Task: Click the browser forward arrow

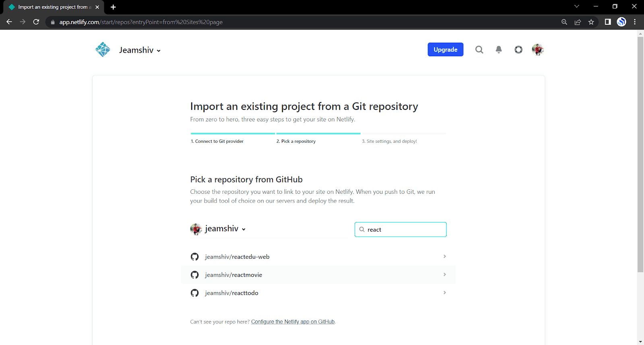Action: 23,22
